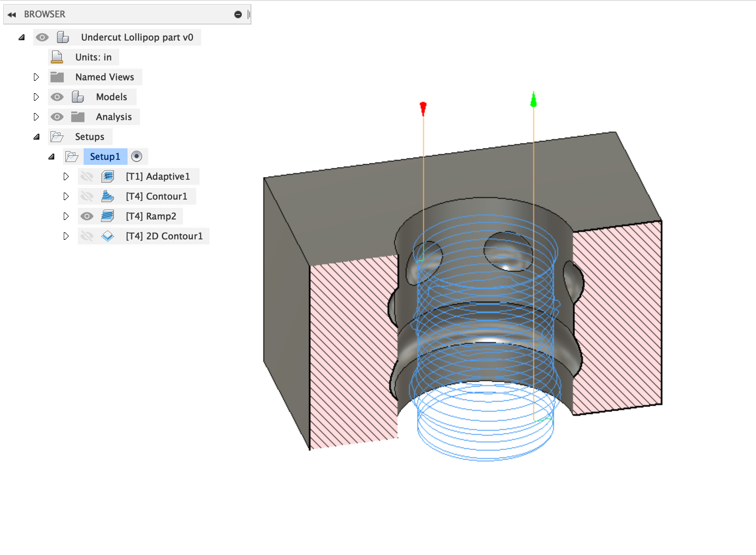Click the Contour1 3D toolpath icon
The height and width of the screenshot is (555, 756).
pos(108,196)
